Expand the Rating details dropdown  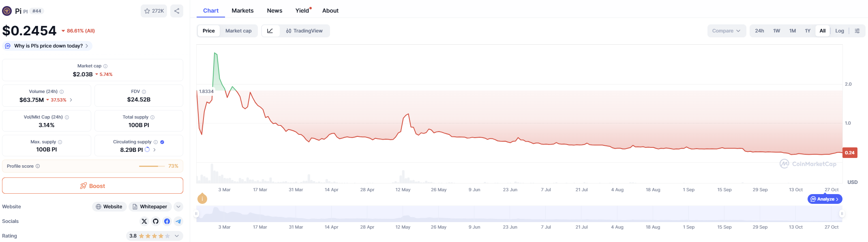[x=177, y=236]
